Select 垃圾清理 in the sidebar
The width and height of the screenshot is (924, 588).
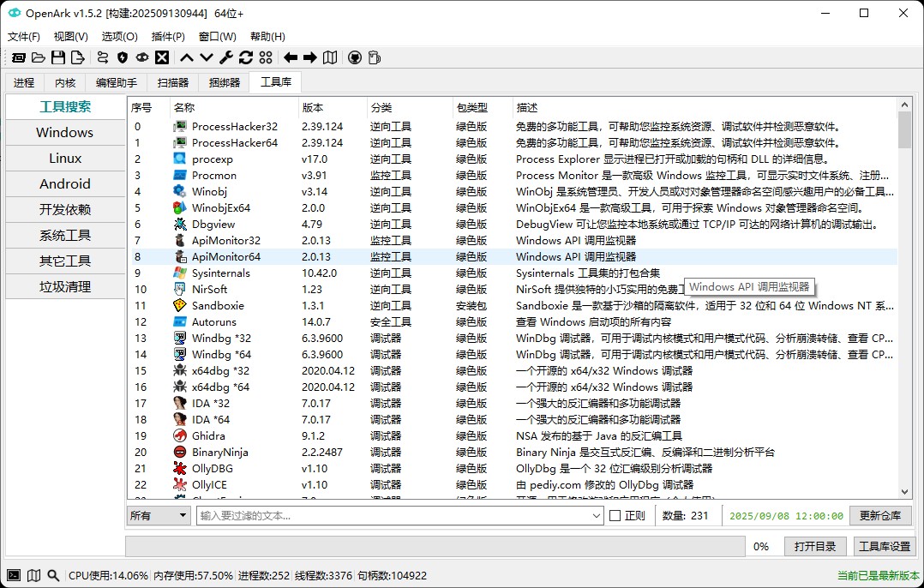(65, 286)
